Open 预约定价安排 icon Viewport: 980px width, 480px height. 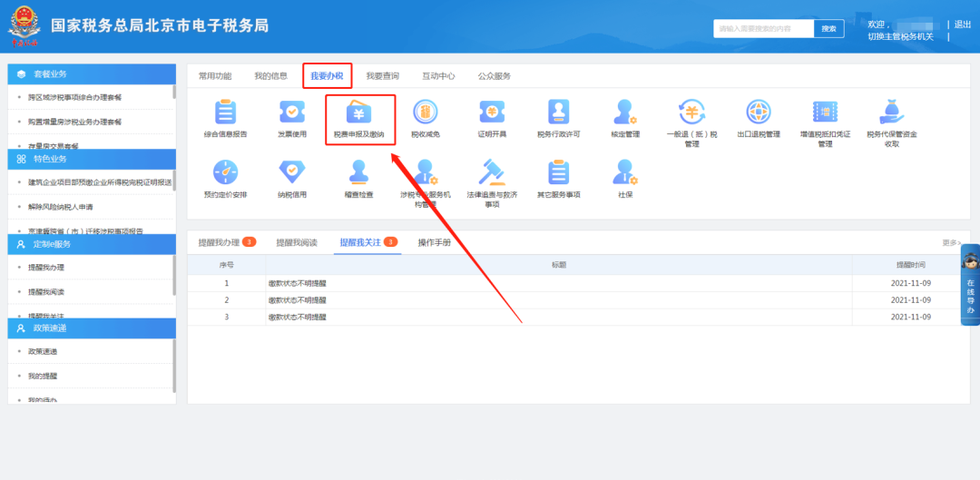pyautogui.click(x=226, y=171)
